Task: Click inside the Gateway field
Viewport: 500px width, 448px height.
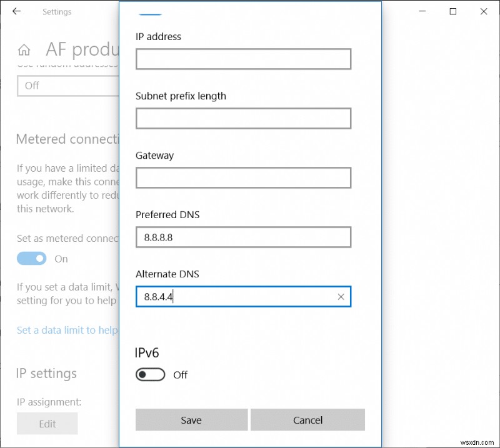Action: tap(242, 177)
